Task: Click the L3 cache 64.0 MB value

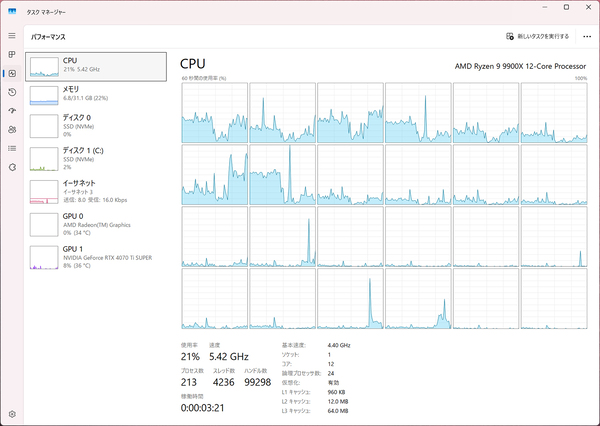Action: point(338,411)
